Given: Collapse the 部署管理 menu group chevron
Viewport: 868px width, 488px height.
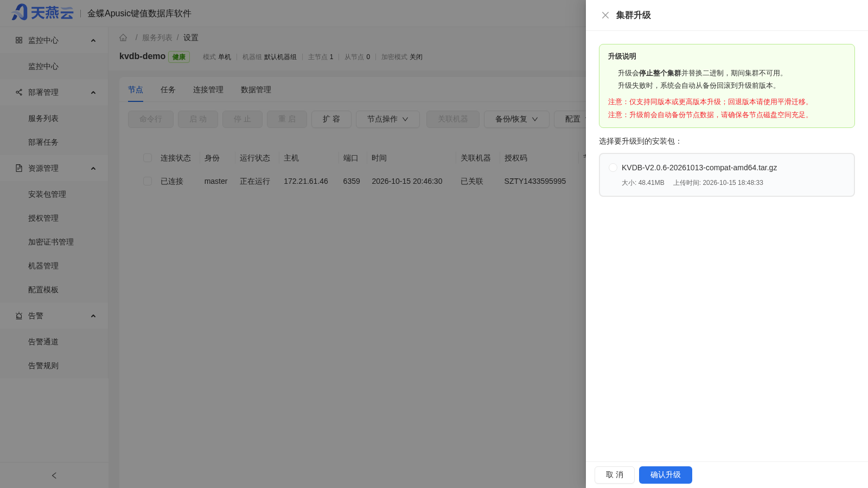Looking at the screenshot, I should 93,93.
